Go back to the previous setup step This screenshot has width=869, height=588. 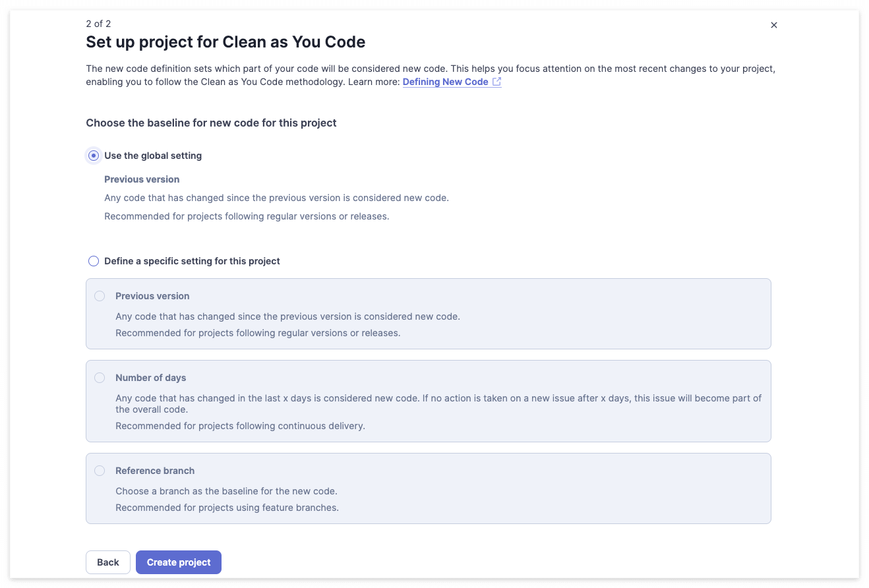[108, 562]
